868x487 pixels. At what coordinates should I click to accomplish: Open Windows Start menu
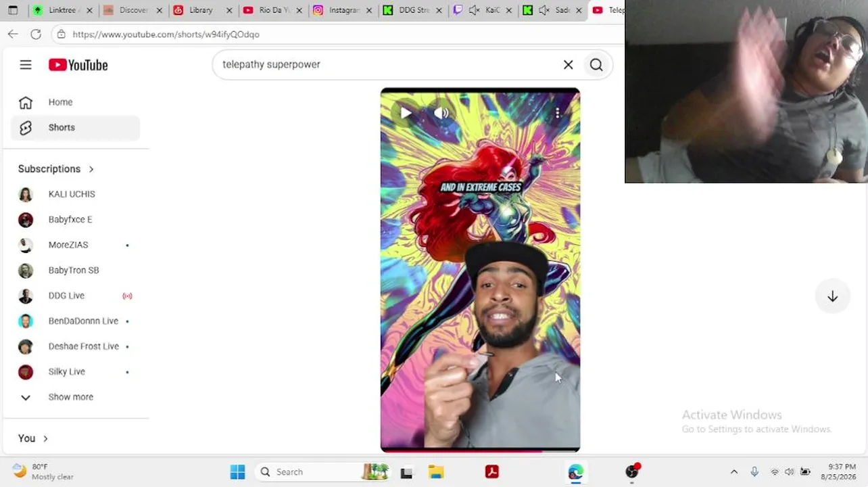coord(238,472)
